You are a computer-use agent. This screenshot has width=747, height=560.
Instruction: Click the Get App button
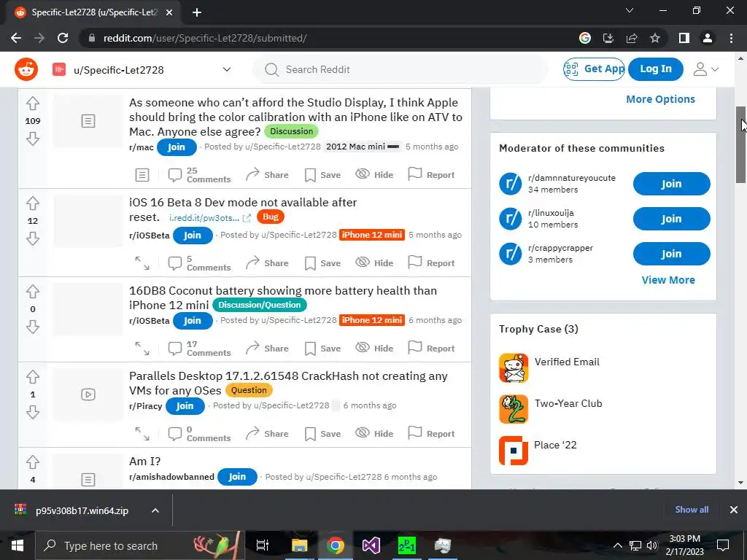click(594, 69)
